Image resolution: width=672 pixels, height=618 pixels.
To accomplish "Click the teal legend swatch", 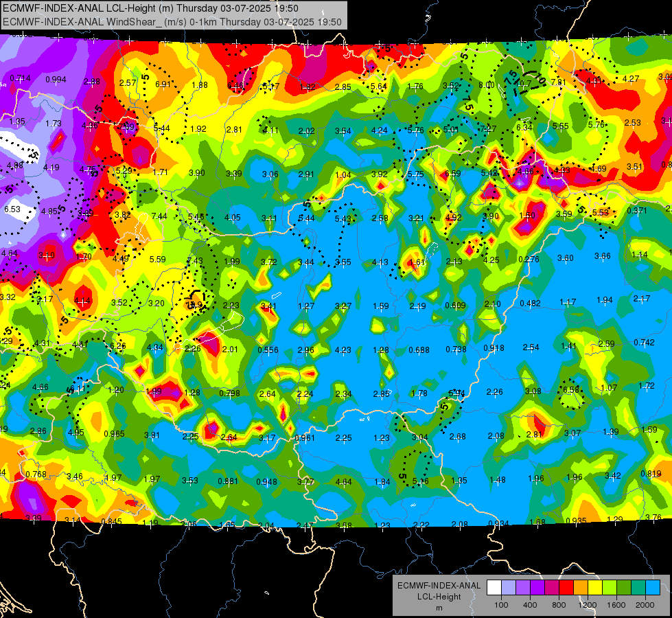I will coord(638,588).
